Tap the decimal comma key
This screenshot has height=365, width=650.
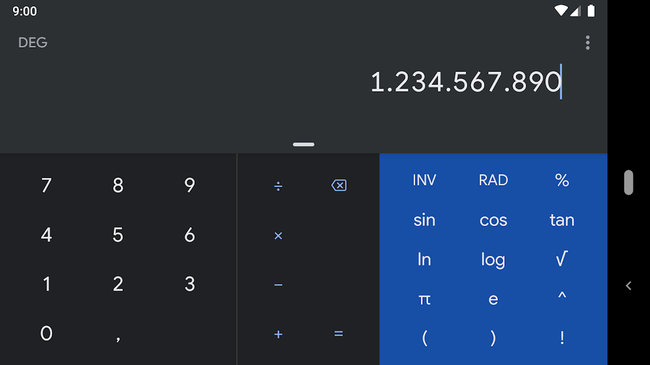118,338
